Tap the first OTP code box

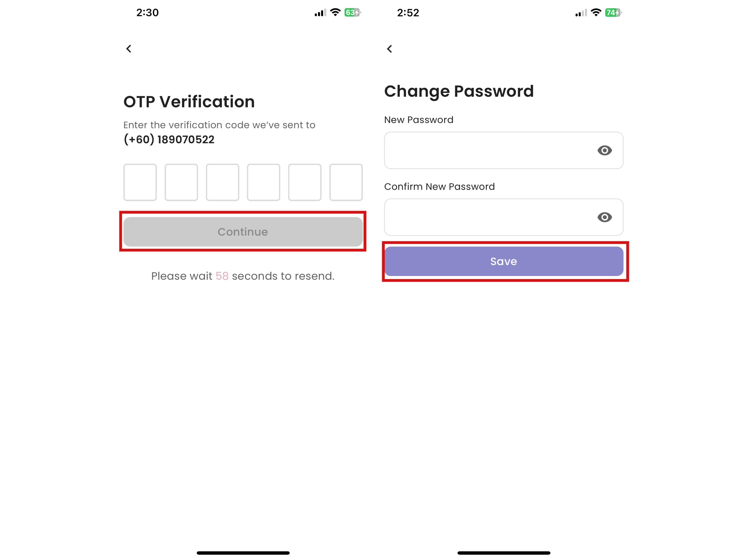coord(140,182)
